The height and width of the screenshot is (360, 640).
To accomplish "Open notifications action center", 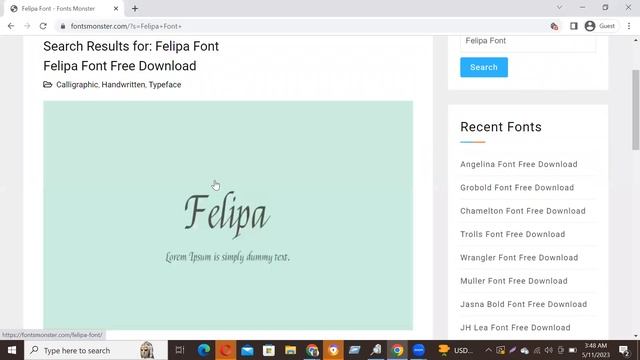I will (x=624, y=350).
